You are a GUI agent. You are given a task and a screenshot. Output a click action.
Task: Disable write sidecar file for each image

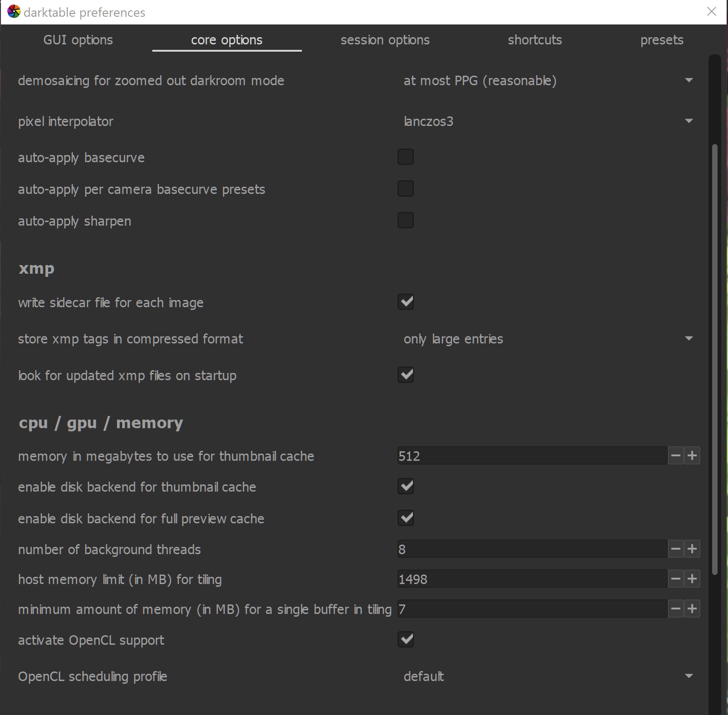click(406, 302)
